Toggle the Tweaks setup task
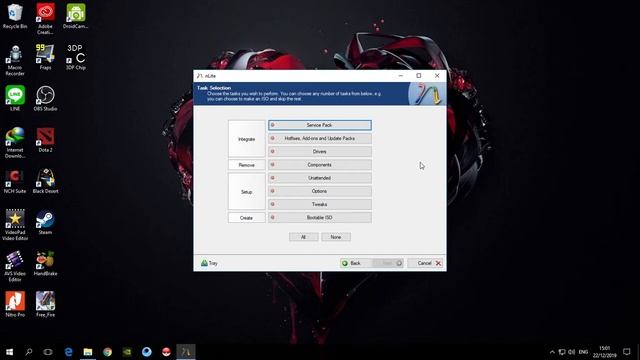 coord(320,204)
